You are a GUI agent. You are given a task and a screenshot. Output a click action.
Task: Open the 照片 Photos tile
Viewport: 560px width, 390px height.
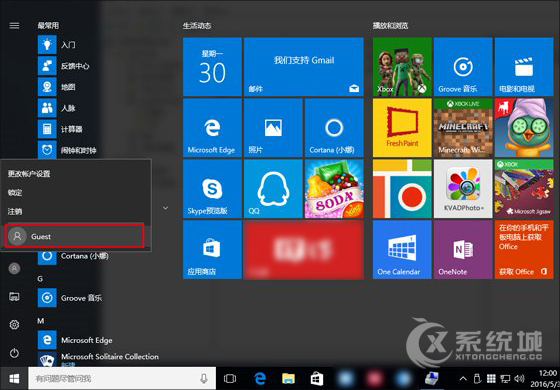tap(273, 128)
